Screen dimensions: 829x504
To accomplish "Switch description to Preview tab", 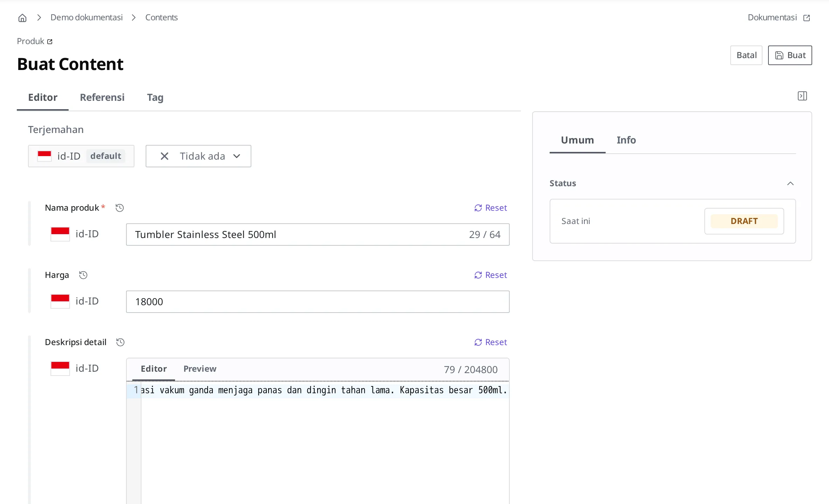I will 200,369.
